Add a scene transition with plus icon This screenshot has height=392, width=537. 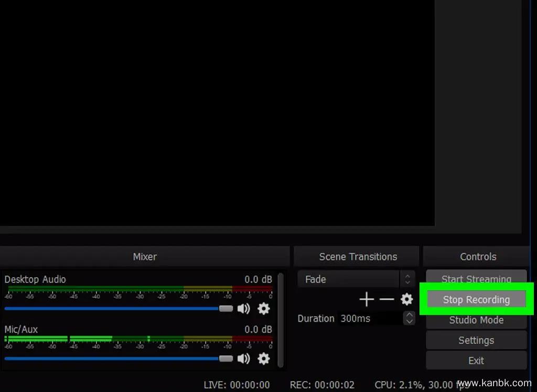coord(367,299)
